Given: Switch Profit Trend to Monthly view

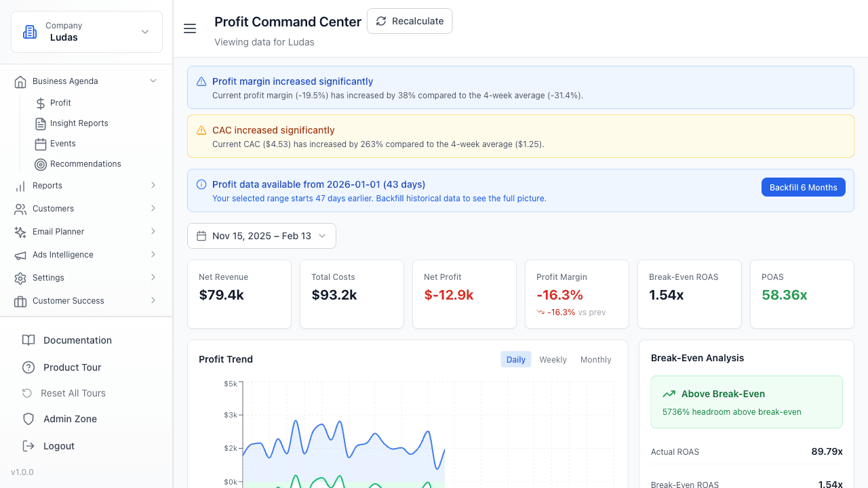Looking at the screenshot, I should 595,359.
